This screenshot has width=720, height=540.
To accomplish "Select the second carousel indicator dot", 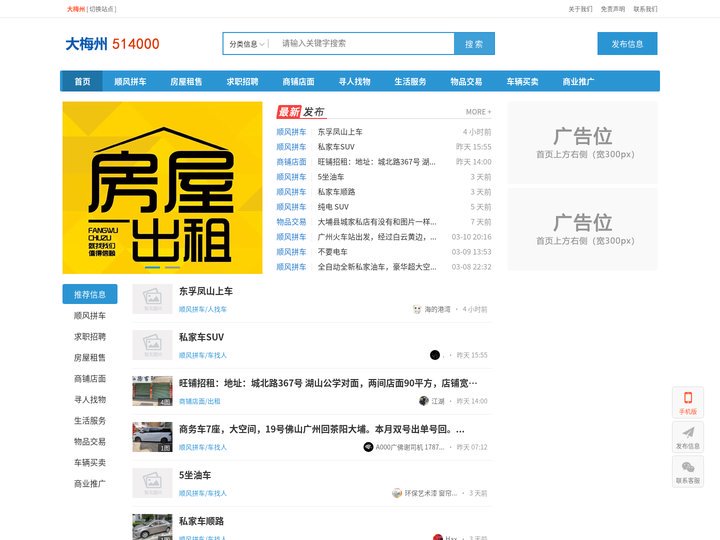I will click(x=173, y=267).
